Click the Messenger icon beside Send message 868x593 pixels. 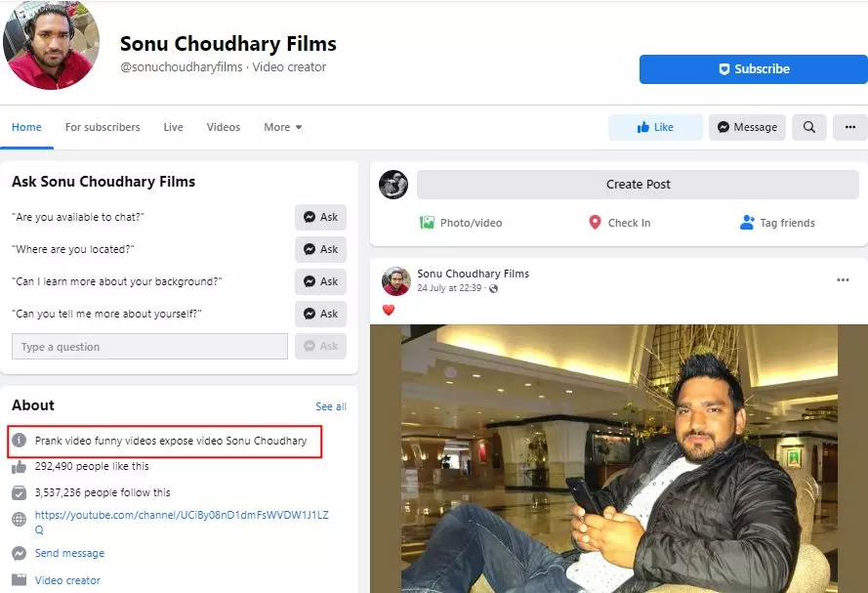point(19,553)
